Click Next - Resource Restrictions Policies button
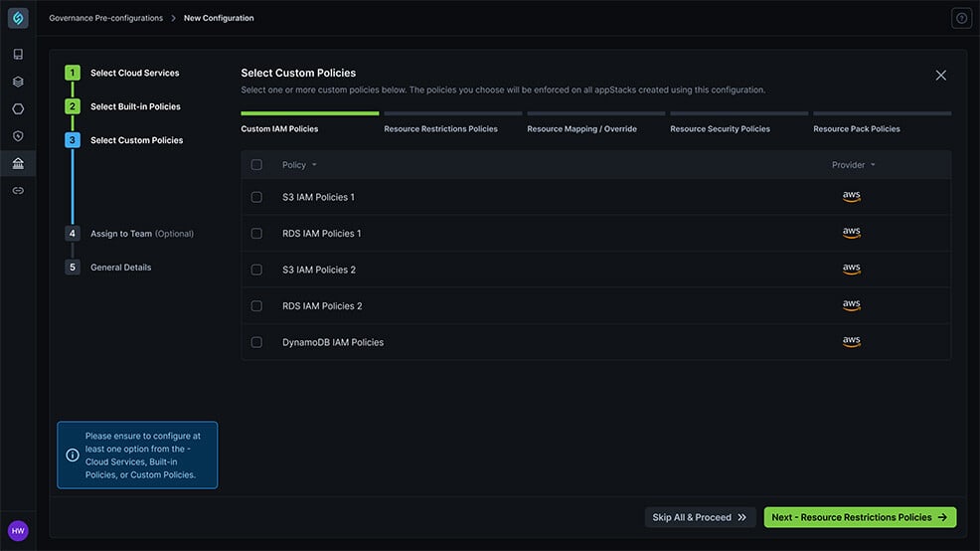The width and height of the screenshot is (980, 551). (860, 517)
